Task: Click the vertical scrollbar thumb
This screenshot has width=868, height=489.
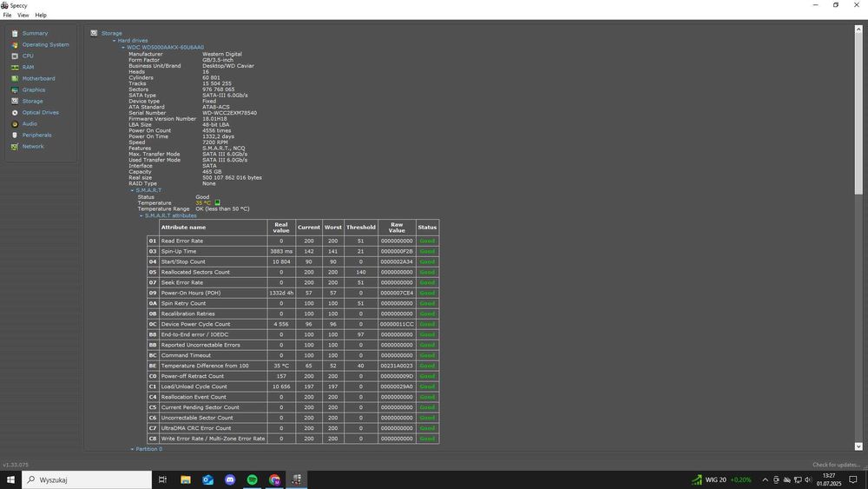Action: [x=858, y=114]
